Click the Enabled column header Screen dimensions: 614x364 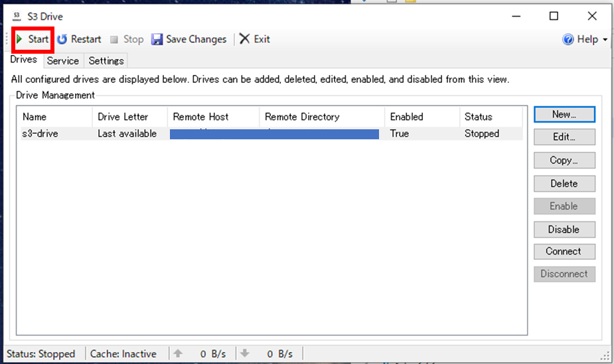(x=422, y=117)
